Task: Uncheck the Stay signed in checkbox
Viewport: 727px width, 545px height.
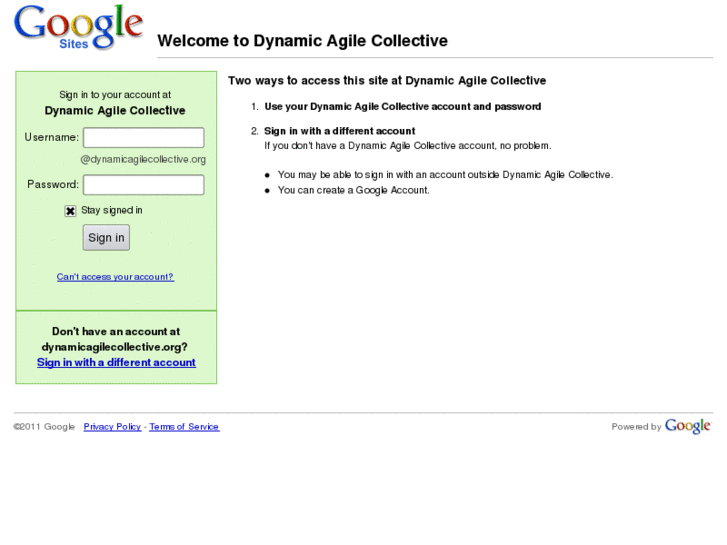Action: coord(70,211)
